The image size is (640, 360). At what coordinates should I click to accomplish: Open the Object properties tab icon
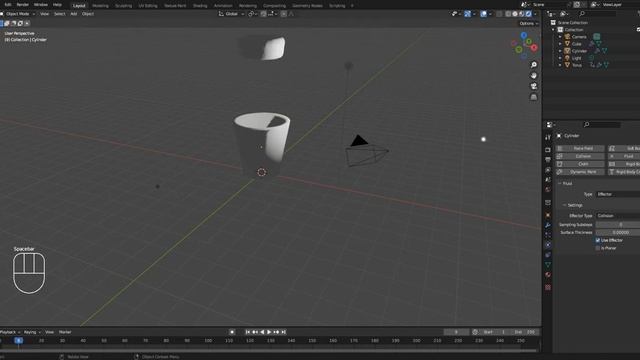point(548,215)
